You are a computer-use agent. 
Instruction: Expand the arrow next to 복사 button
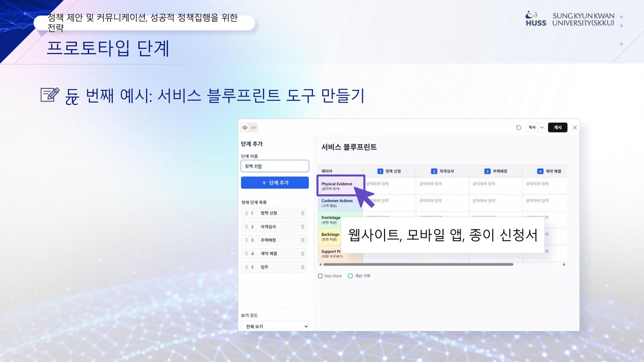coord(541,128)
